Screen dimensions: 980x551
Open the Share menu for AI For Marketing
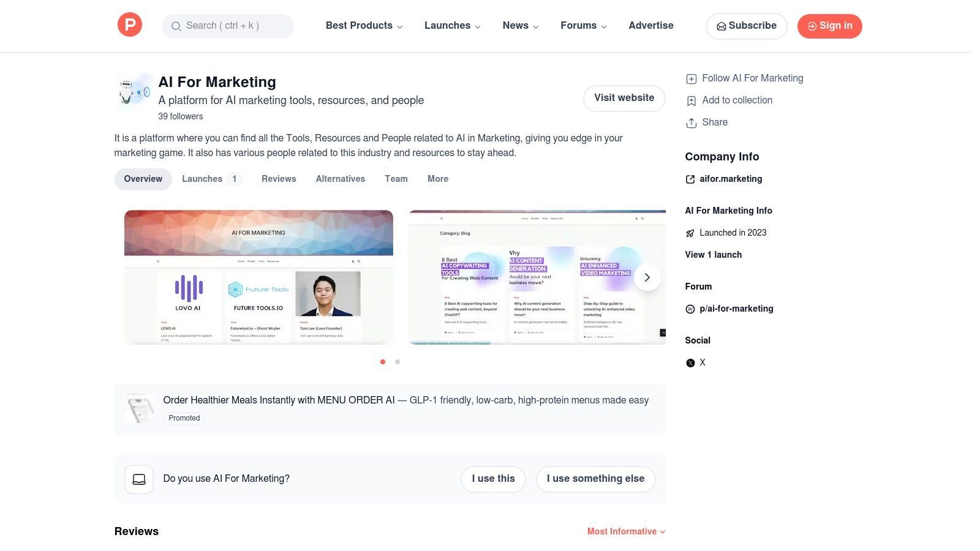click(x=691, y=122)
